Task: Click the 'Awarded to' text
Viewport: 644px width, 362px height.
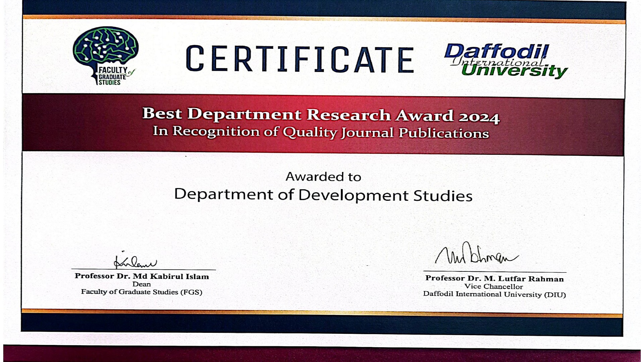Action: click(x=323, y=177)
